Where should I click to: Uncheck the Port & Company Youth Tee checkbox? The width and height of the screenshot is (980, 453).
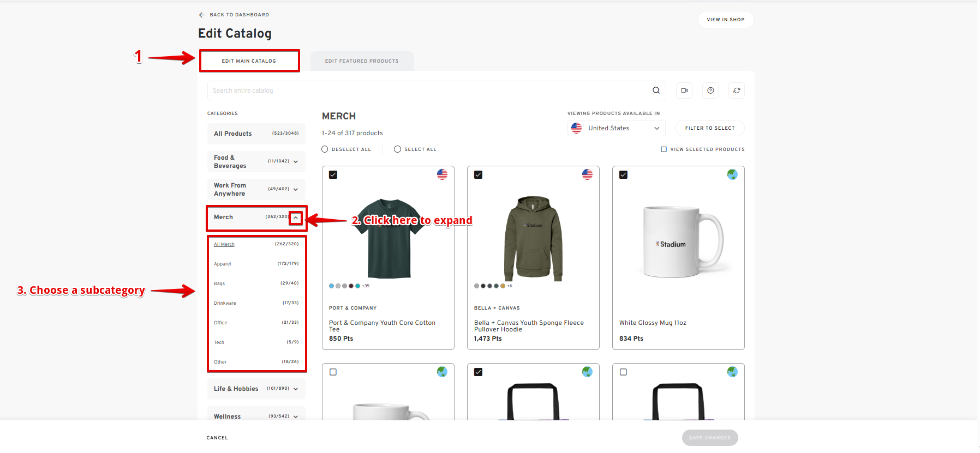[333, 175]
